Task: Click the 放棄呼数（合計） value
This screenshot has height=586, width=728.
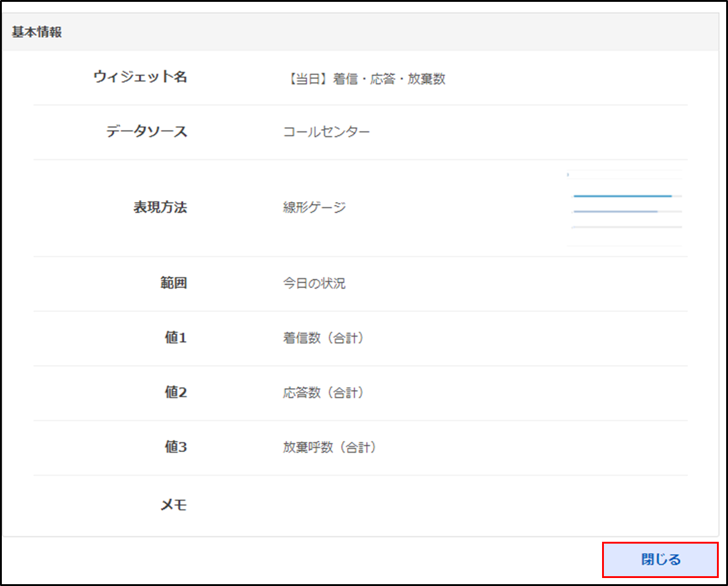Action: (x=329, y=448)
